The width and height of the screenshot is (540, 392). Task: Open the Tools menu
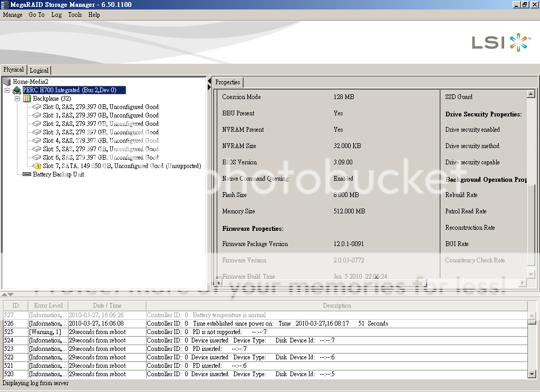click(x=75, y=15)
